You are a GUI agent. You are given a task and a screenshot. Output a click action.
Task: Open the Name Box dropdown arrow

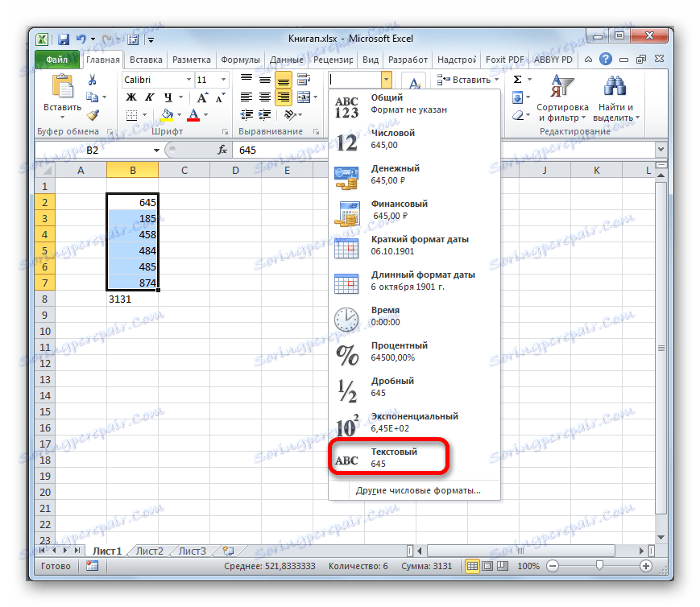pos(156,150)
